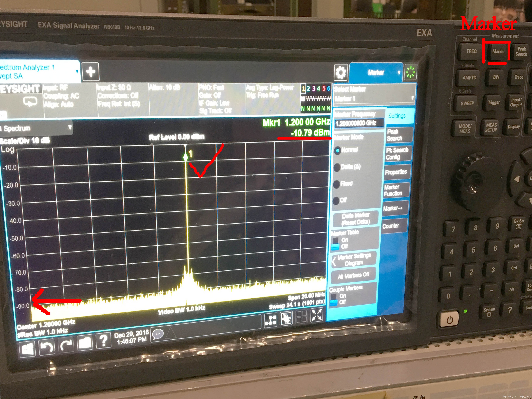Tap the plus icon to add a measurement screen

click(x=90, y=72)
